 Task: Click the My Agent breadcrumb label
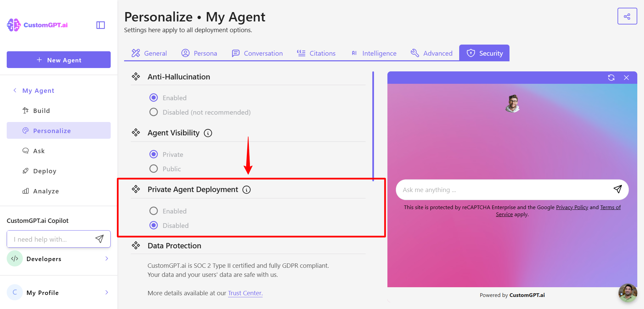(38, 90)
